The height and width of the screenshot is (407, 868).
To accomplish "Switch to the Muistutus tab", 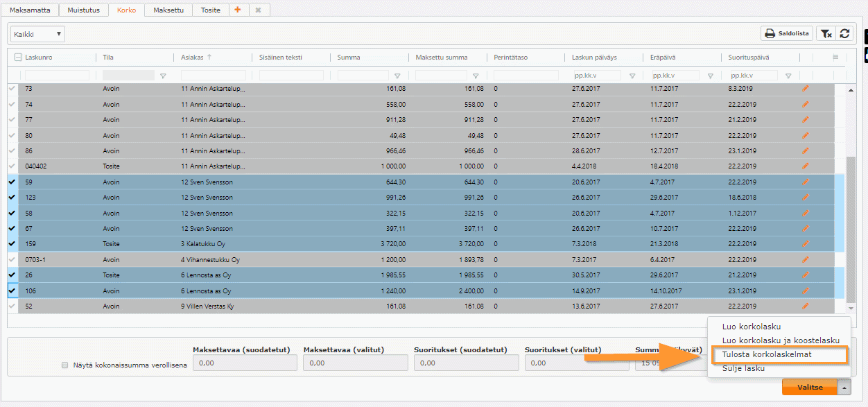I will click(84, 10).
